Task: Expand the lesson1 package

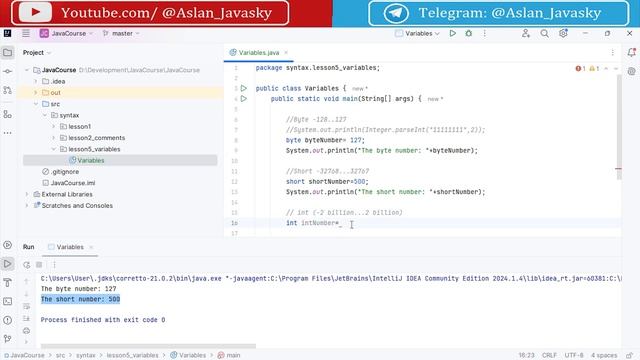Action: (53, 127)
